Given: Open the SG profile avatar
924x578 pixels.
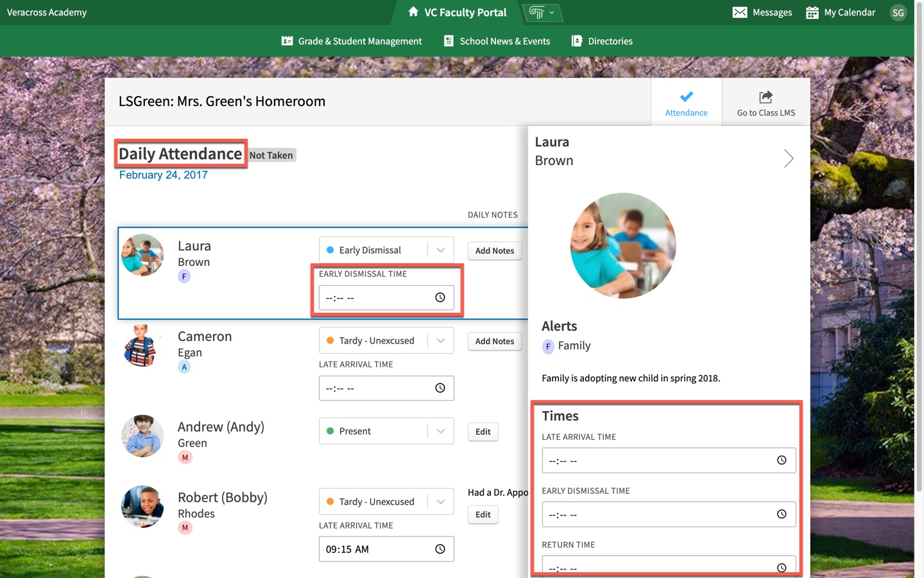Looking at the screenshot, I should coord(898,12).
